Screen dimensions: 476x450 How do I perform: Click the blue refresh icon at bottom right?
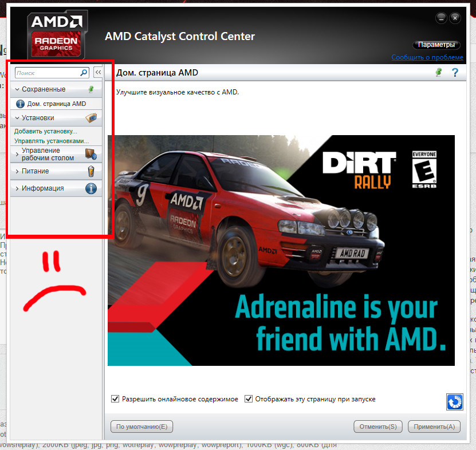pyautogui.click(x=454, y=402)
